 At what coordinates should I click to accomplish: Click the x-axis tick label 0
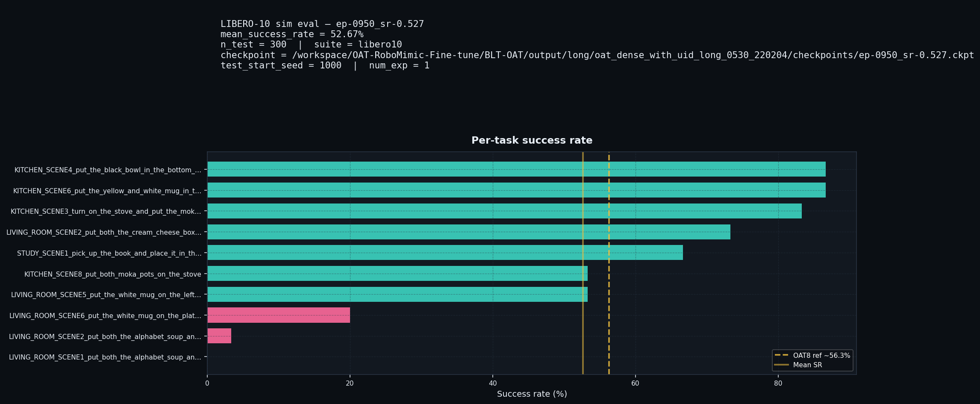(x=207, y=383)
